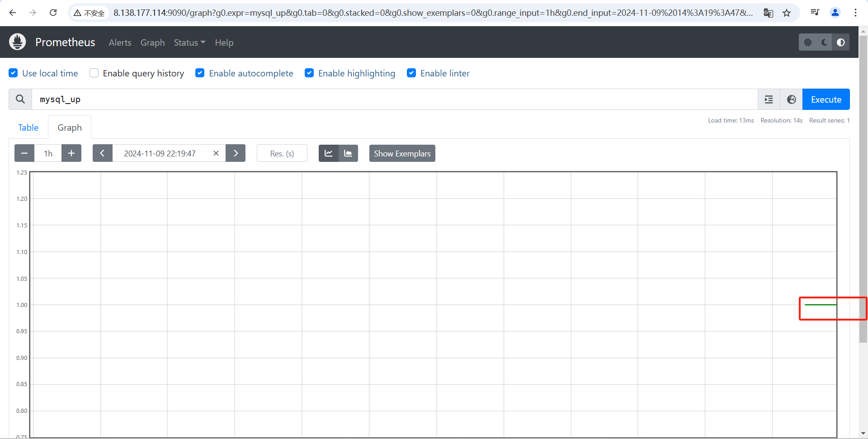Screen dimensions: 868x439
Task: Click the scrollbar down arrow
Action: coord(863,433)
